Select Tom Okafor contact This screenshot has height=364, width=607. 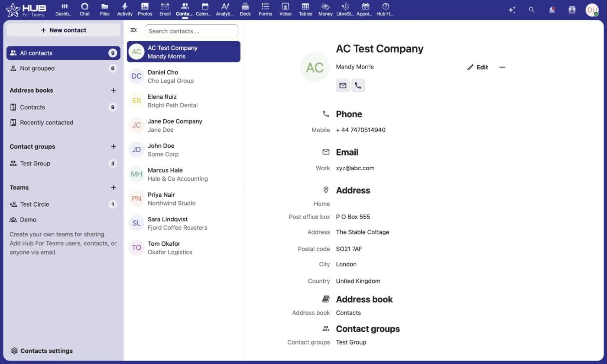pyautogui.click(x=184, y=247)
